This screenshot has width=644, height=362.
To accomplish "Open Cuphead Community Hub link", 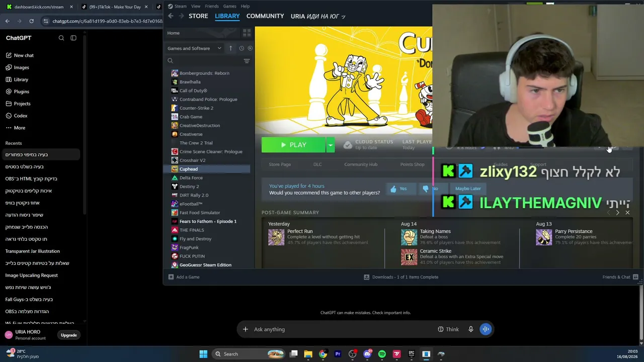I will 361,164.
